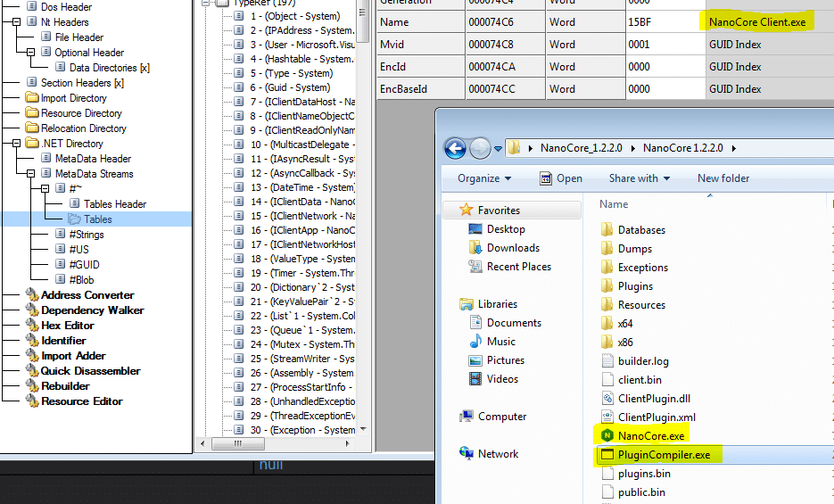Click the Explorer Forward arrow button
This screenshot has width=834, height=504.
tap(480, 148)
